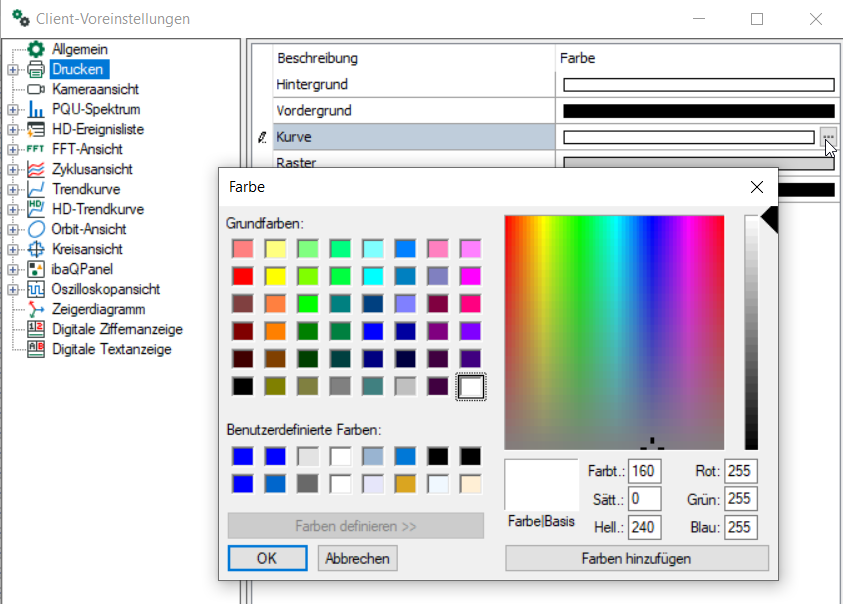Click Abbrechen to cancel color dialog
Viewport: 843px width, 604px height.
coord(357,558)
